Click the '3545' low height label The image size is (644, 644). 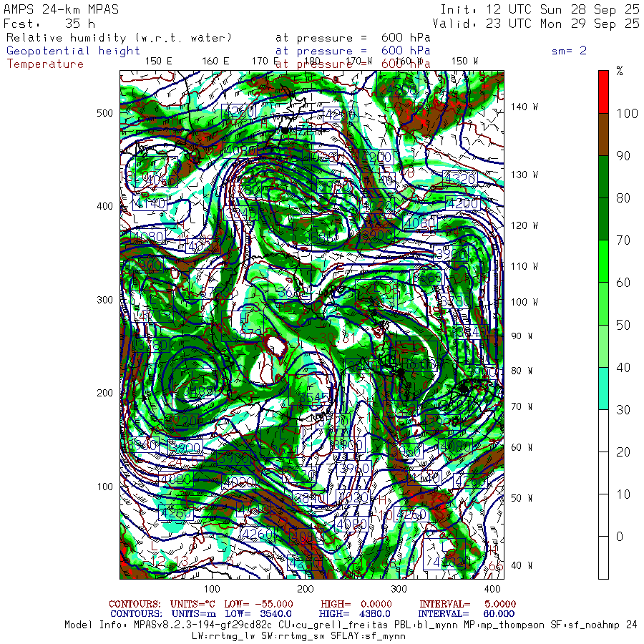click(x=314, y=398)
